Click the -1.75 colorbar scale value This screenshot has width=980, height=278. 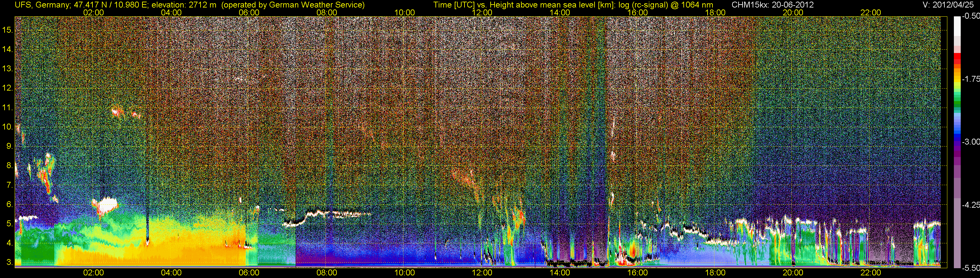coord(971,79)
